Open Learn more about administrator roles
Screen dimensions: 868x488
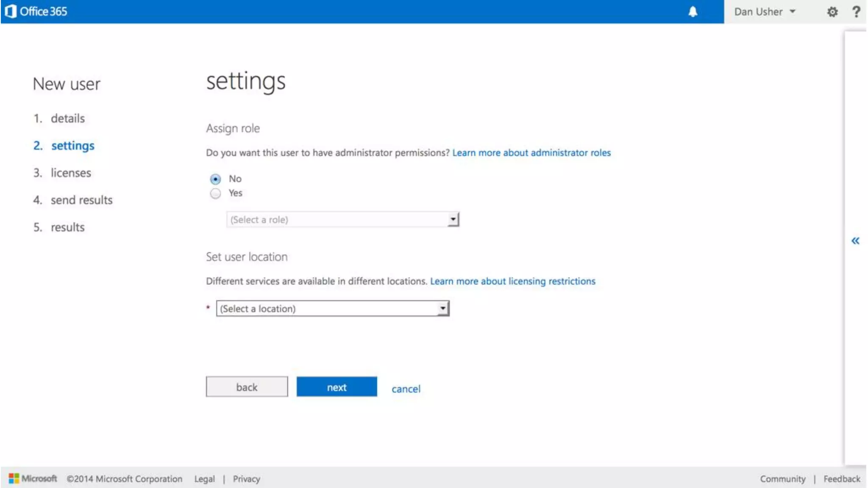531,153
